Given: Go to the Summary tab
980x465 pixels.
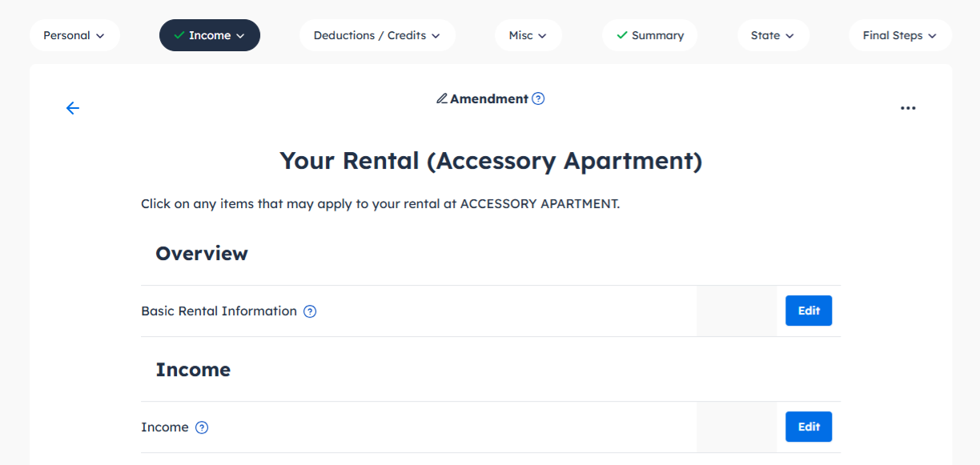Looking at the screenshot, I should coord(657,35).
